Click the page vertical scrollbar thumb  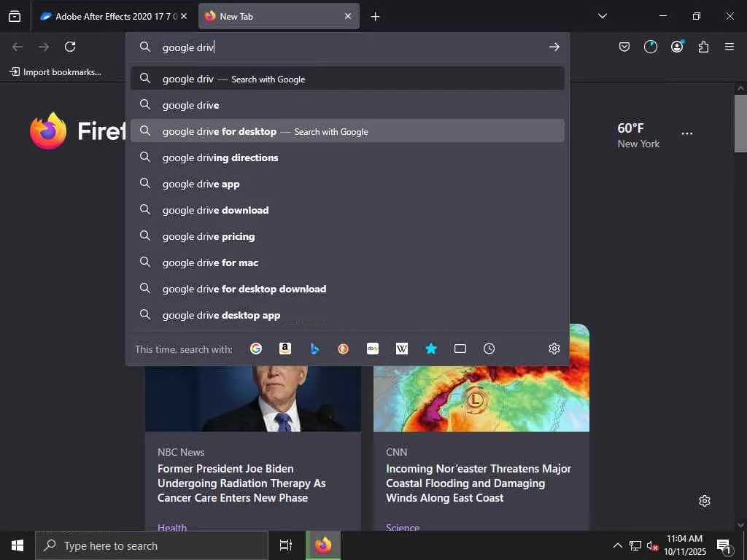tap(740, 123)
